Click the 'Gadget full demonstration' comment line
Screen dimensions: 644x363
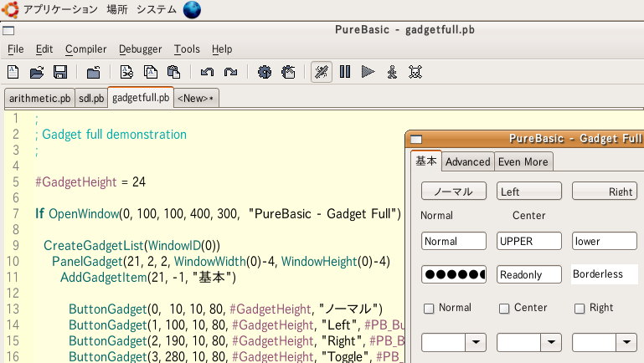pyautogui.click(x=111, y=135)
